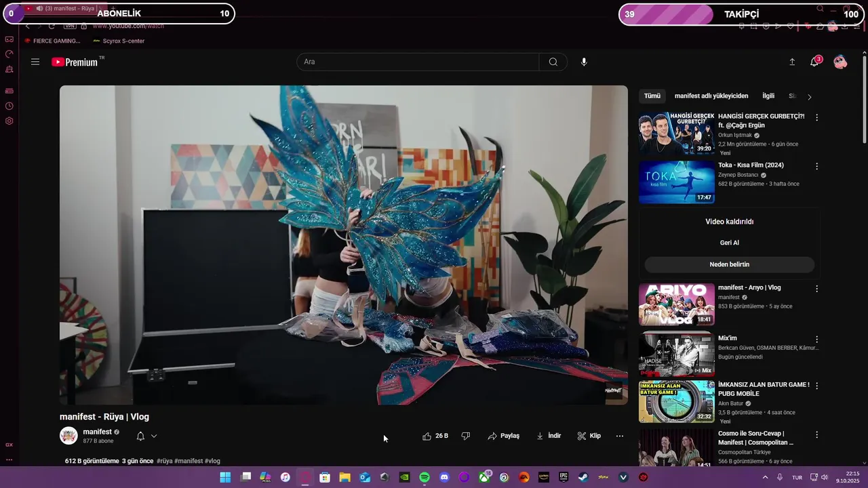Go back with browser back arrow
This screenshot has height=488, width=868.
[x=28, y=26]
